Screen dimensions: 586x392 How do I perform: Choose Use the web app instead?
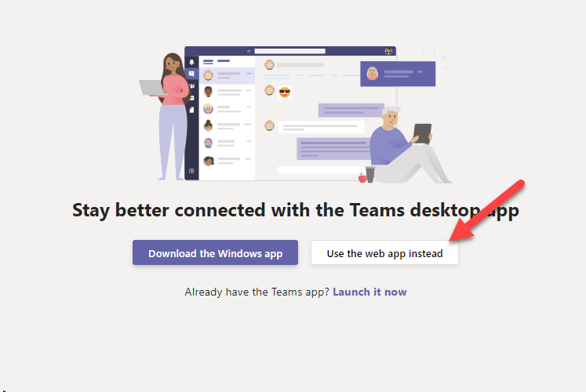point(384,252)
